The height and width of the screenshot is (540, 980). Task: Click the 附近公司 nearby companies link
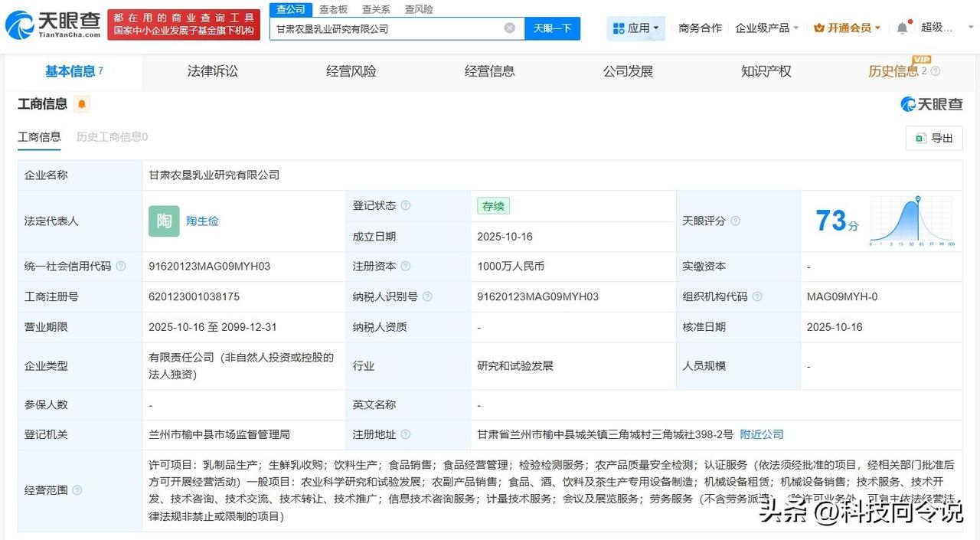click(x=762, y=434)
